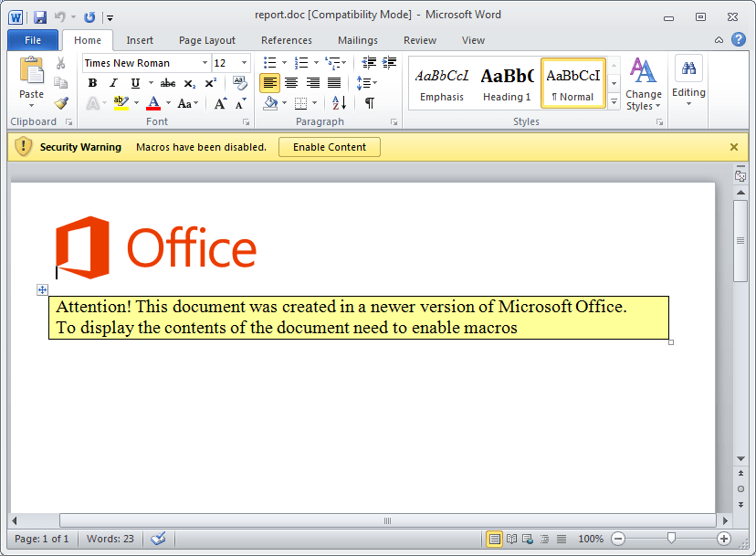Apply subscript formatting
This screenshot has height=556, width=756.
[190, 83]
